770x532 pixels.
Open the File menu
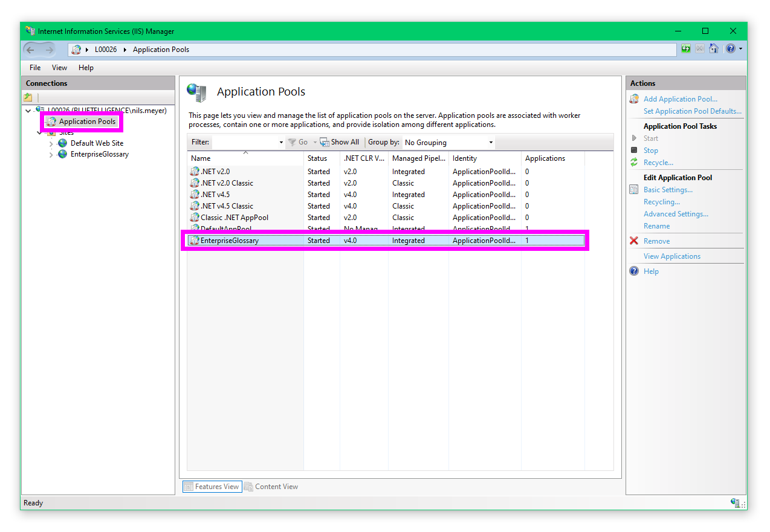click(x=35, y=68)
